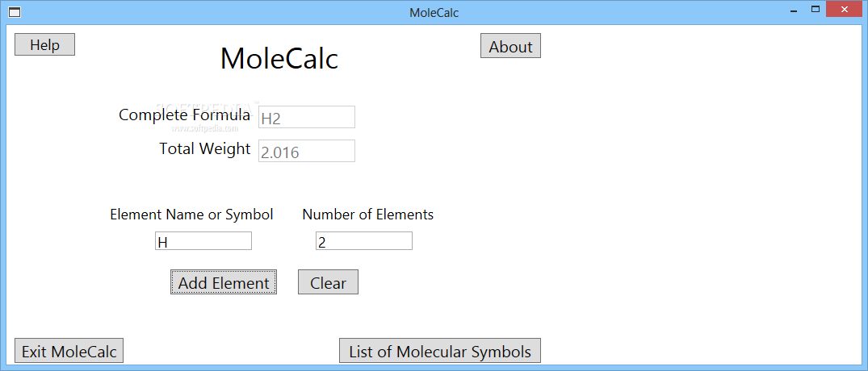Open the window system menu icon
The width and height of the screenshot is (868, 371).
coord(15,12)
